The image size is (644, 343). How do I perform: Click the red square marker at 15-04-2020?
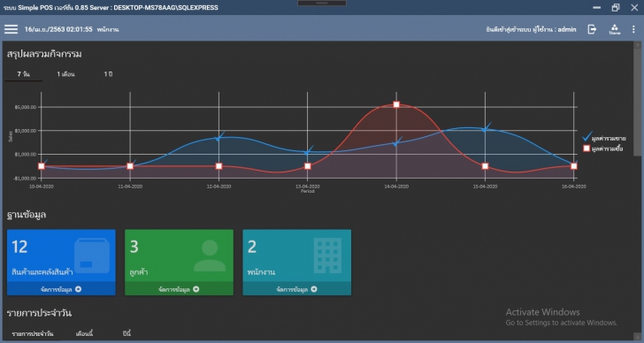pyautogui.click(x=485, y=166)
